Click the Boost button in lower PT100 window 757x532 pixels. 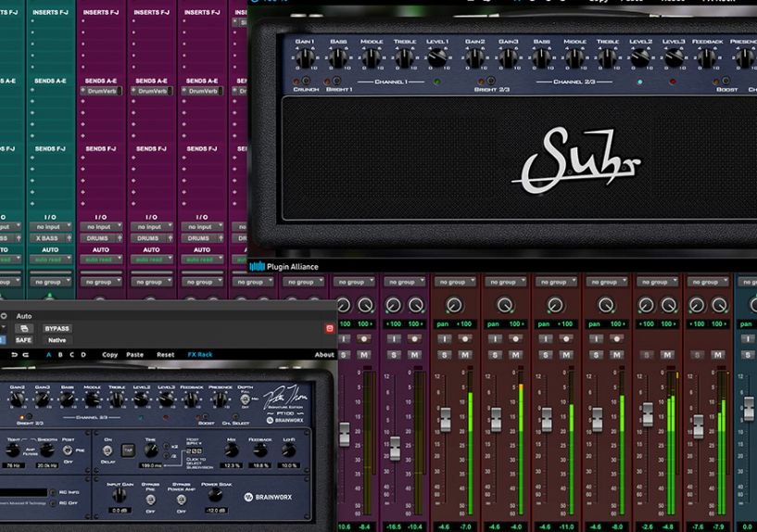[206, 416]
